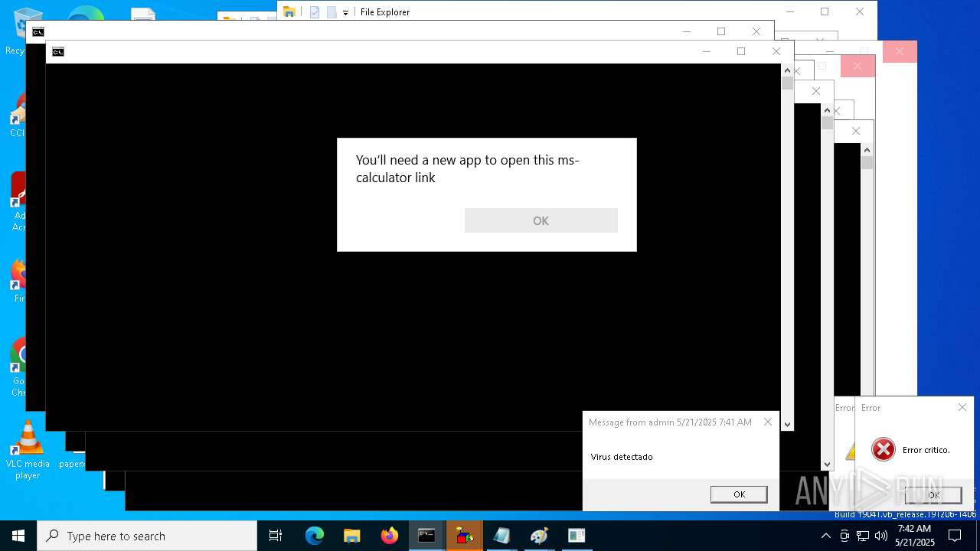
Task: Click the 'Error critico.' message text
Action: click(x=926, y=450)
